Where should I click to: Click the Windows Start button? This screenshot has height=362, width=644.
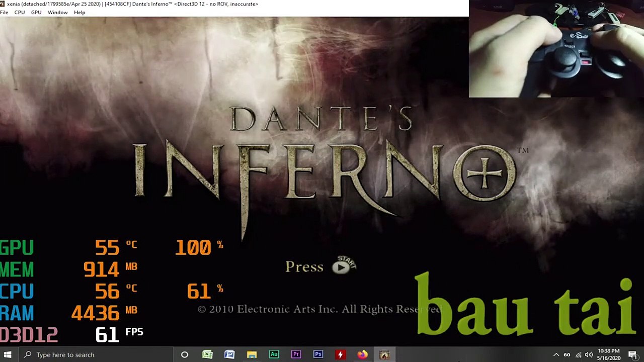pos(8,355)
